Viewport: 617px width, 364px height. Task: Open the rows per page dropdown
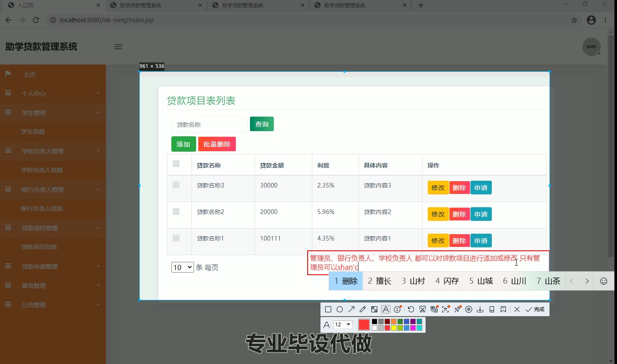182,267
